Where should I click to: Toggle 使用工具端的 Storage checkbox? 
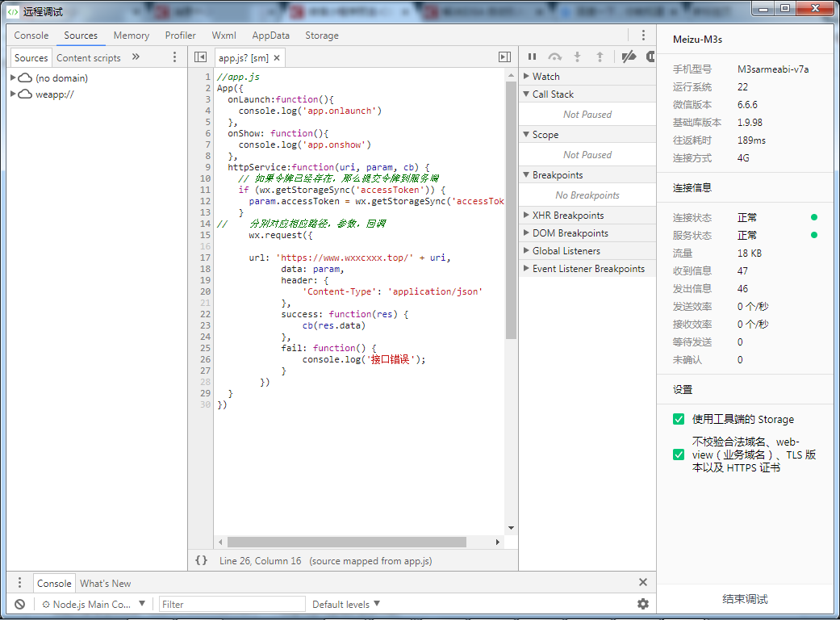(679, 419)
